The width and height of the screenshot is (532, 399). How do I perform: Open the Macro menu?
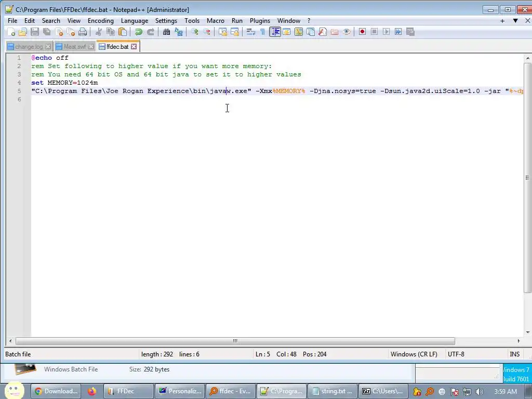click(x=216, y=21)
